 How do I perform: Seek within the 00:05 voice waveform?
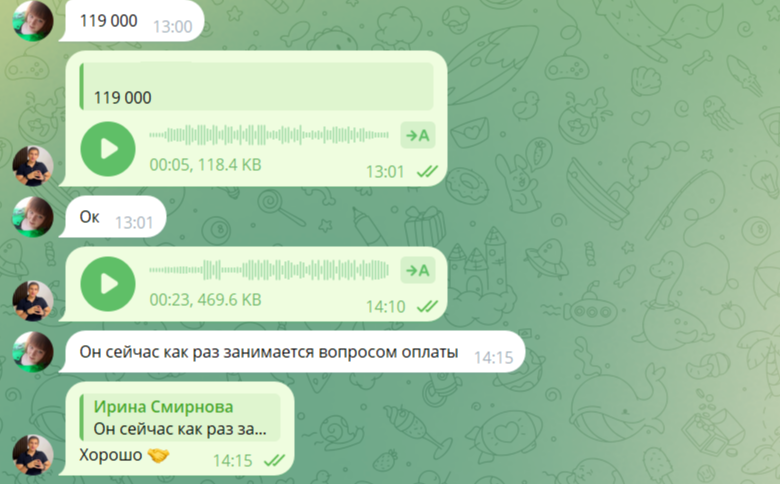tap(269, 135)
